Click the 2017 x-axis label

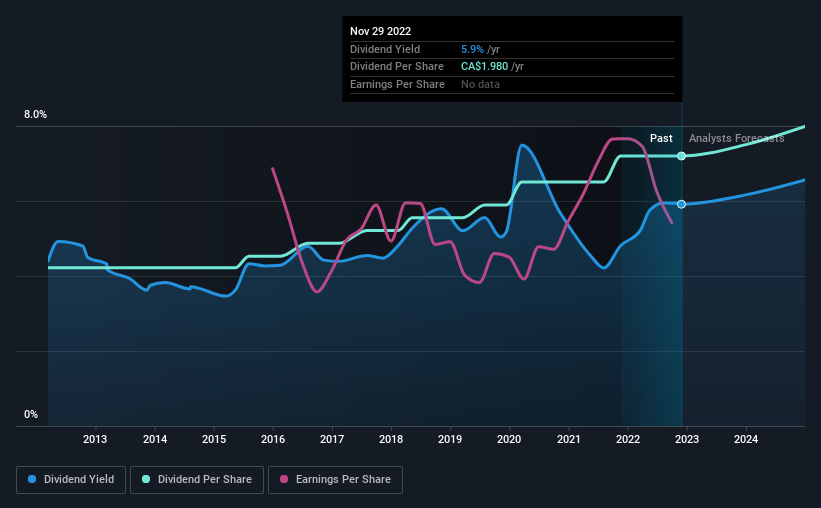tap(332, 439)
